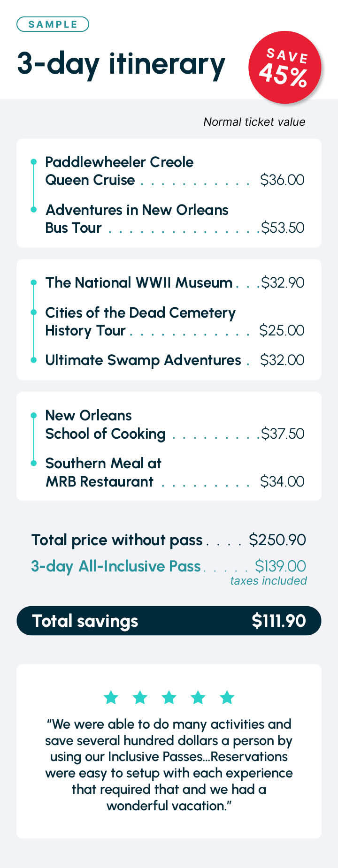
Task: Click the bullet dot beside New Orleans School
Action: [33, 415]
